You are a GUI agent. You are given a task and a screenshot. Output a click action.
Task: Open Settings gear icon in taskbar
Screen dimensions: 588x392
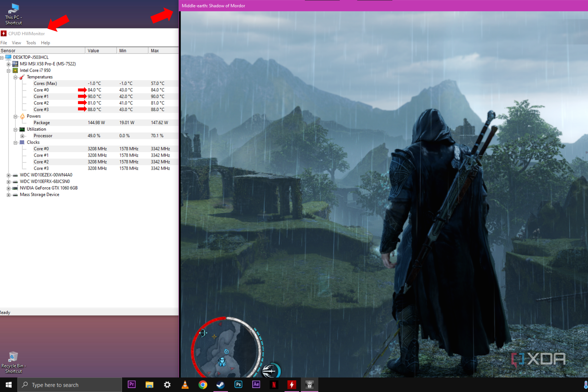point(167,385)
